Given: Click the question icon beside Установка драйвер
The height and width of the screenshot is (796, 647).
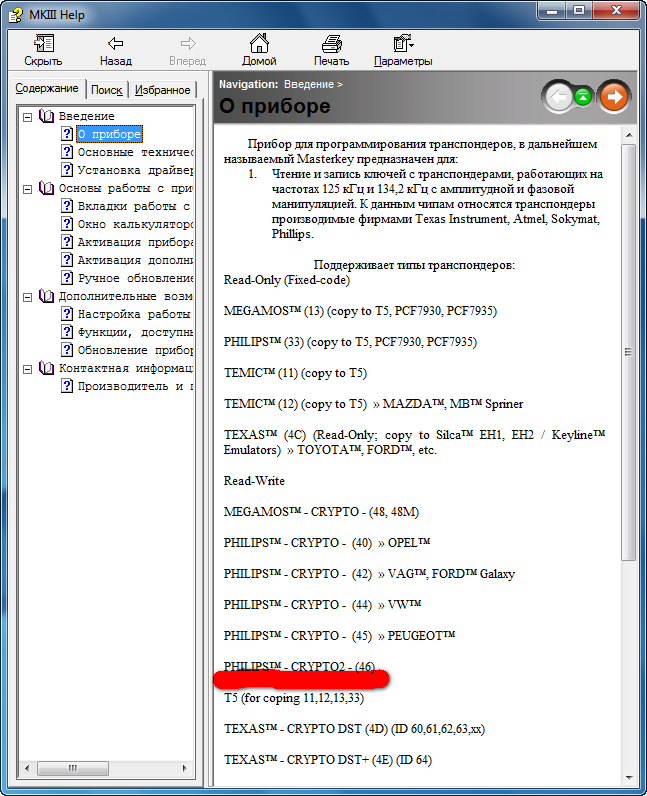Looking at the screenshot, I should [67, 170].
